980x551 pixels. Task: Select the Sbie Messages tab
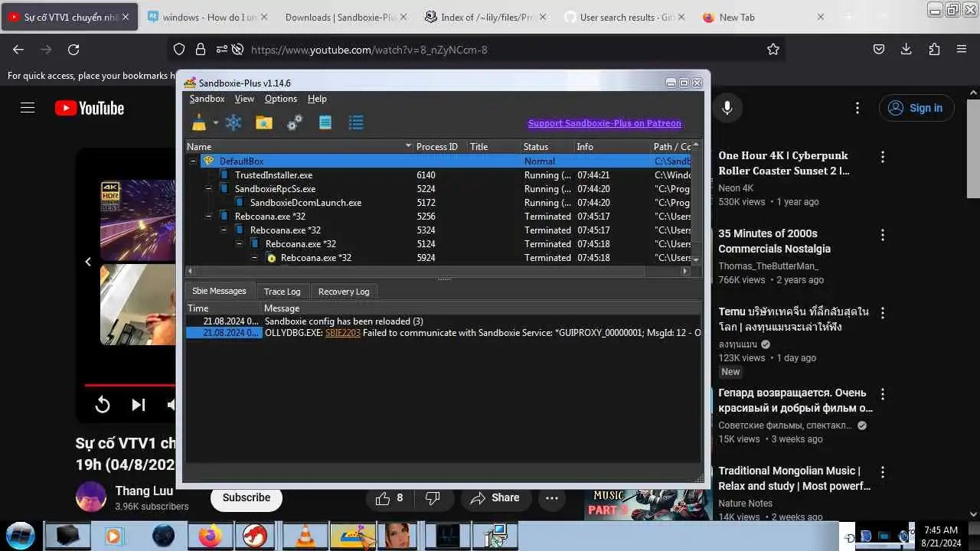pos(219,291)
